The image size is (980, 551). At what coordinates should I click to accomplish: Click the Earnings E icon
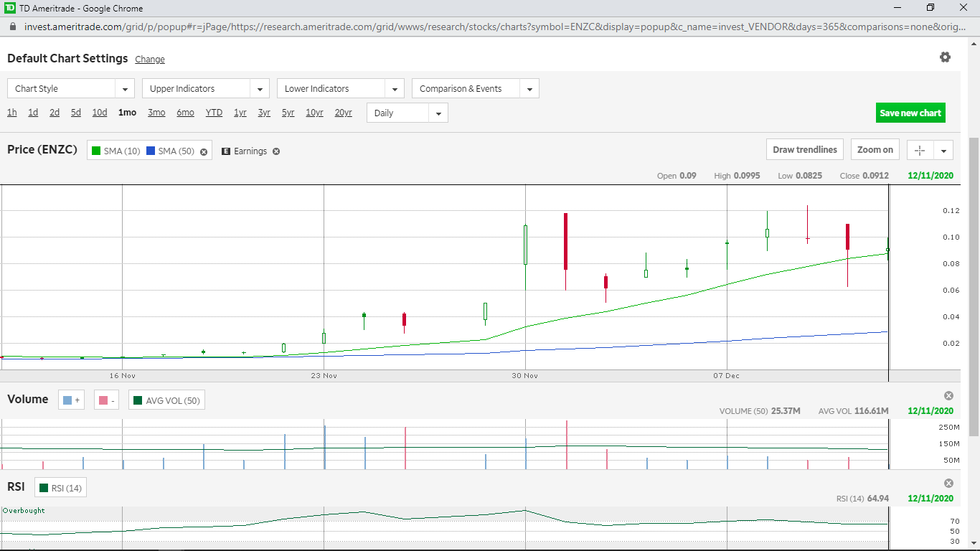click(x=226, y=151)
